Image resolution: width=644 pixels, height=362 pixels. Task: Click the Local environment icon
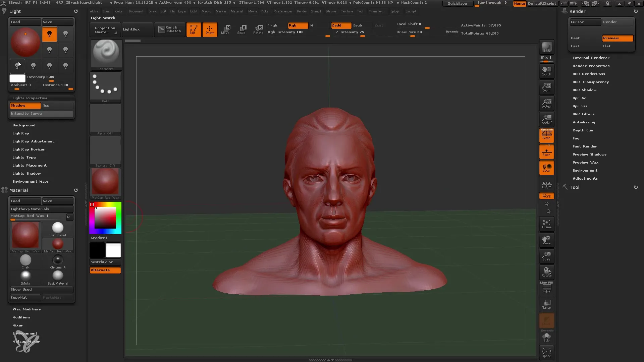pyautogui.click(x=547, y=168)
